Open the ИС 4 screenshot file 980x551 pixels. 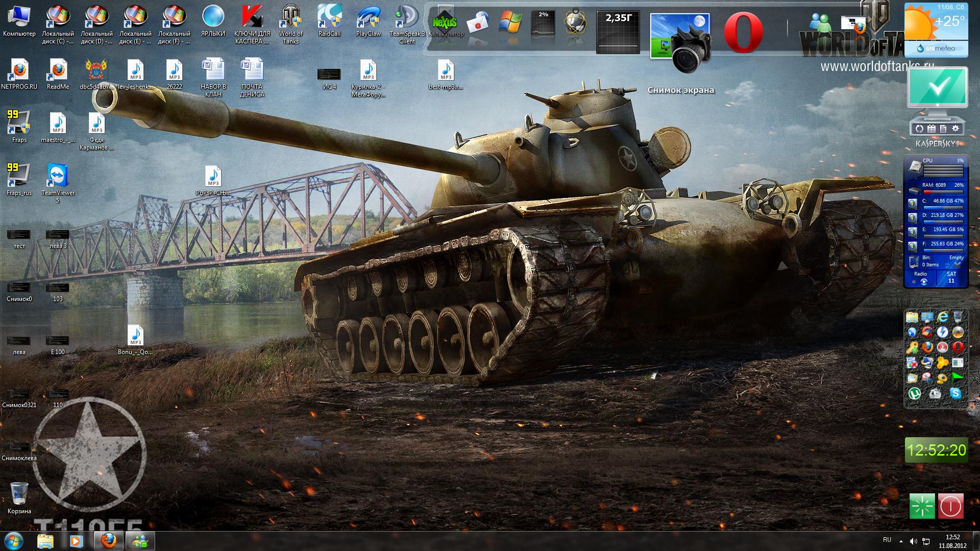pos(330,79)
